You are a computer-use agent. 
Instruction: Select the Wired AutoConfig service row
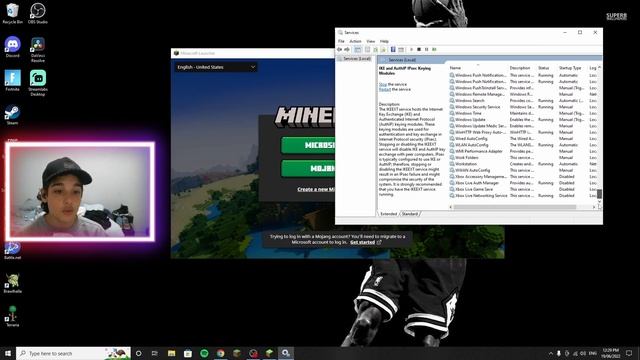(522, 138)
